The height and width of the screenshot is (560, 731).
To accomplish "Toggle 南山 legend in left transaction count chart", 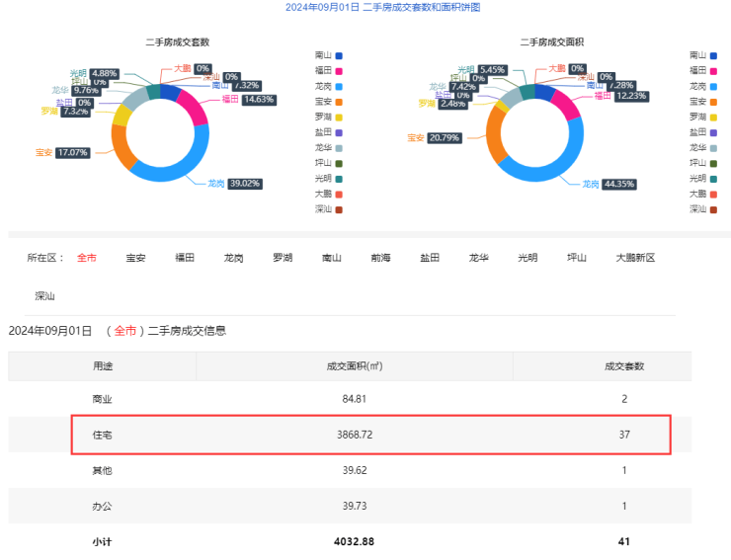I will [x=330, y=55].
